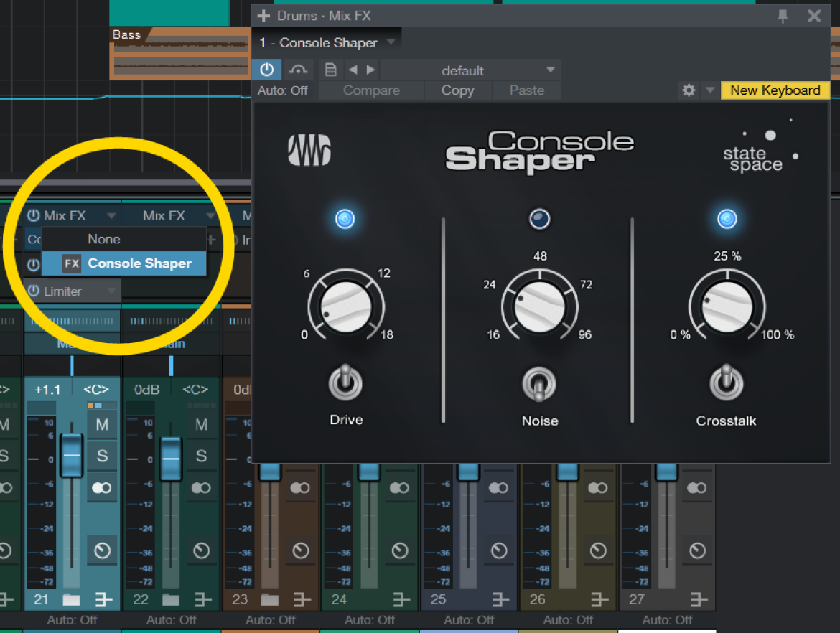Click the plus icon beside Drums Mix FX
Image resolution: width=840 pixels, height=633 pixels.
point(263,16)
